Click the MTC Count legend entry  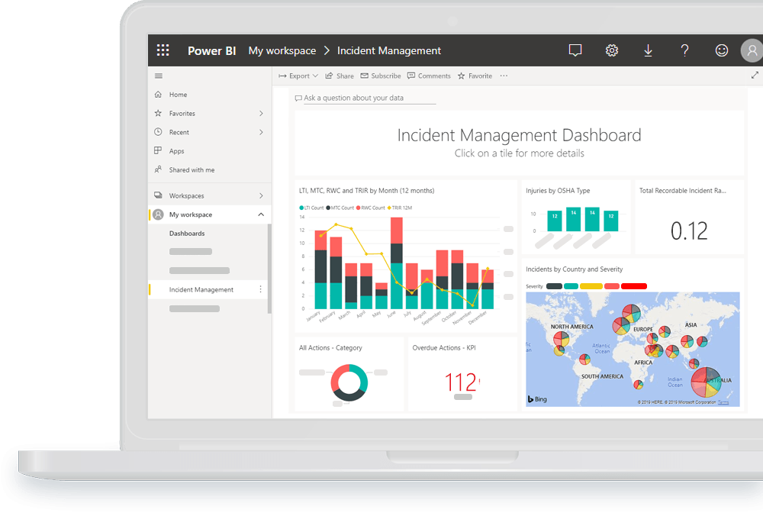pyautogui.click(x=340, y=208)
